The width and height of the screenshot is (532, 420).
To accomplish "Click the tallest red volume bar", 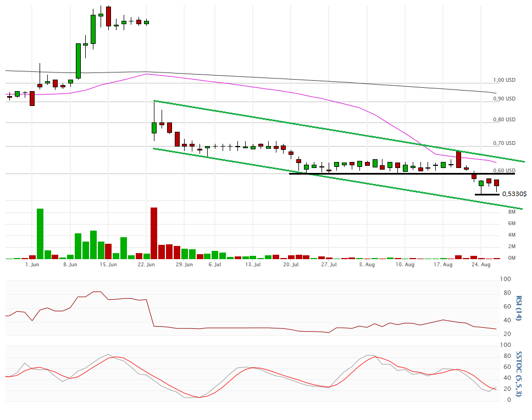I will click(154, 233).
